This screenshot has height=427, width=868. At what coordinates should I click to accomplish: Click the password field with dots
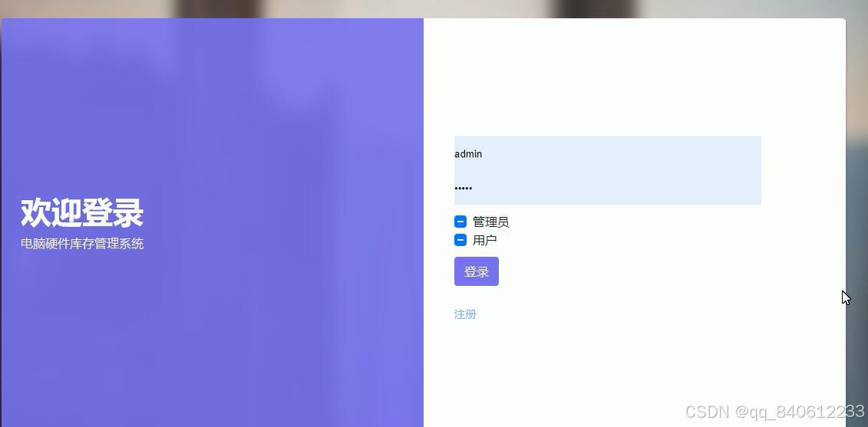(607, 188)
